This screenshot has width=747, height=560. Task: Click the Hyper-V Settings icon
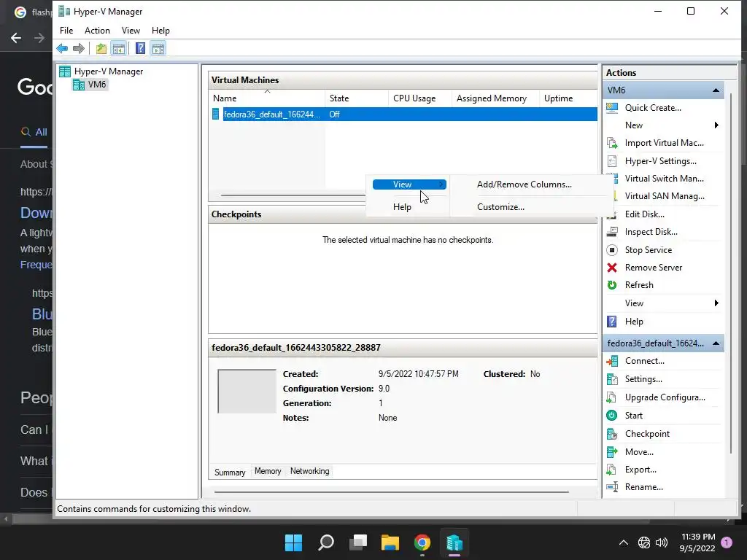point(612,161)
